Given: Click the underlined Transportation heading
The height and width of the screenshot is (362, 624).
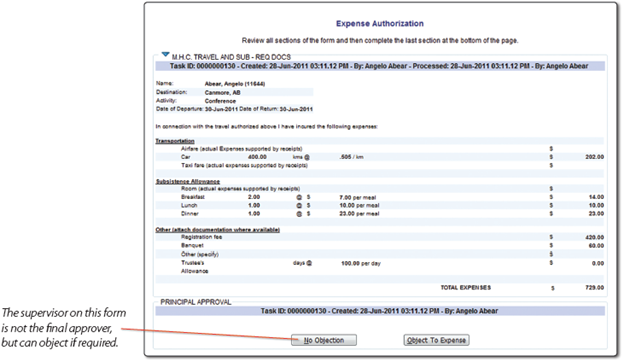Looking at the screenshot, I should 175,141.
